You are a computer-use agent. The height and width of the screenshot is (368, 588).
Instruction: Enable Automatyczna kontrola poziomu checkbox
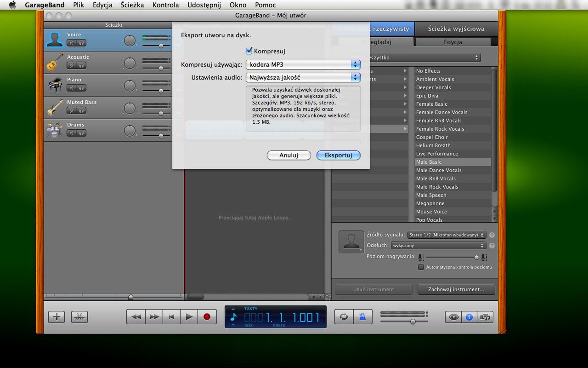421,267
